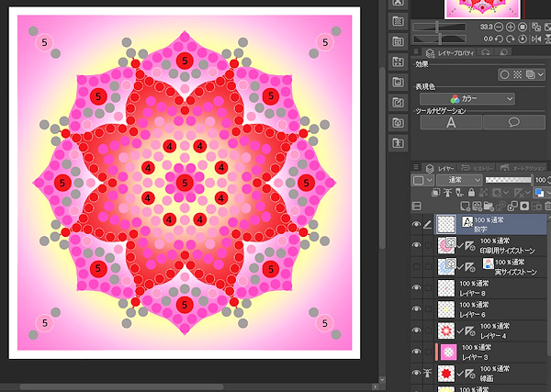Click the zoom out button in Navigator

(499, 27)
